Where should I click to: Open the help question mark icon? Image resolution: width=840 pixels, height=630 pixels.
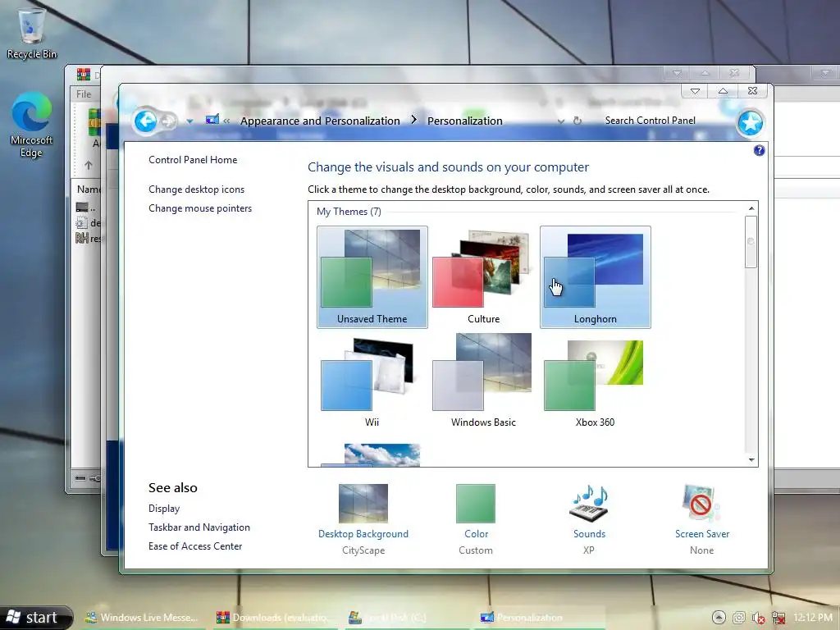[x=759, y=151]
